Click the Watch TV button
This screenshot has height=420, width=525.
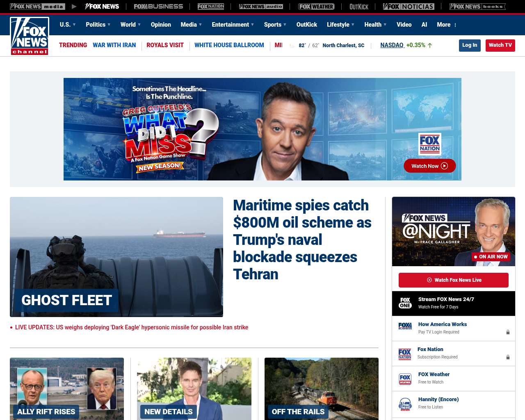click(500, 45)
